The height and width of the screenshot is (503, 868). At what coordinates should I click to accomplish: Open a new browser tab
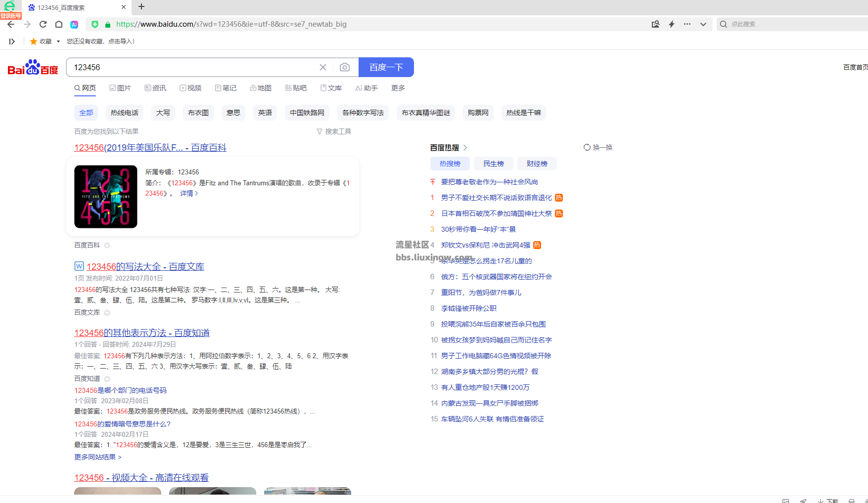[x=141, y=6]
